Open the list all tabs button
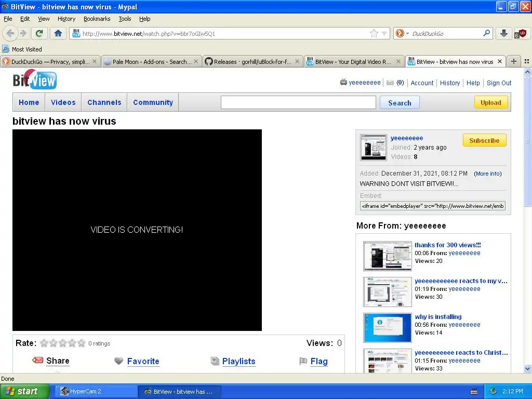Viewport: 532px width, 399px height. pos(527,61)
